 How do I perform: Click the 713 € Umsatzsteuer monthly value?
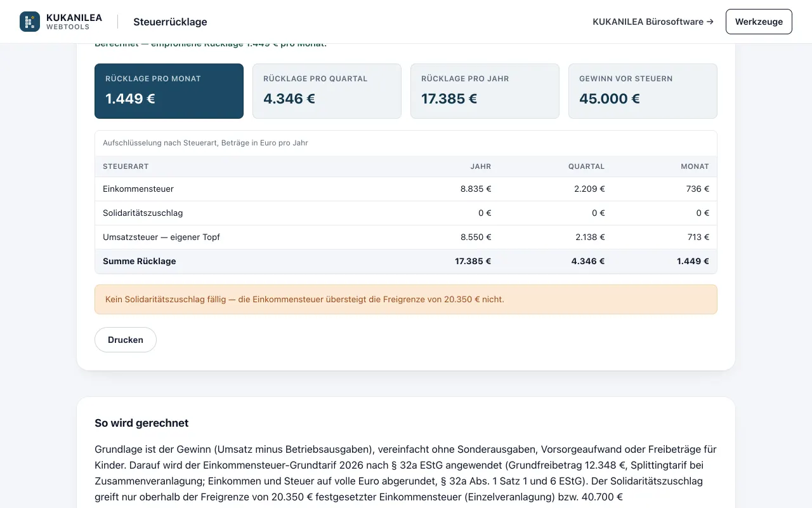[x=698, y=237]
